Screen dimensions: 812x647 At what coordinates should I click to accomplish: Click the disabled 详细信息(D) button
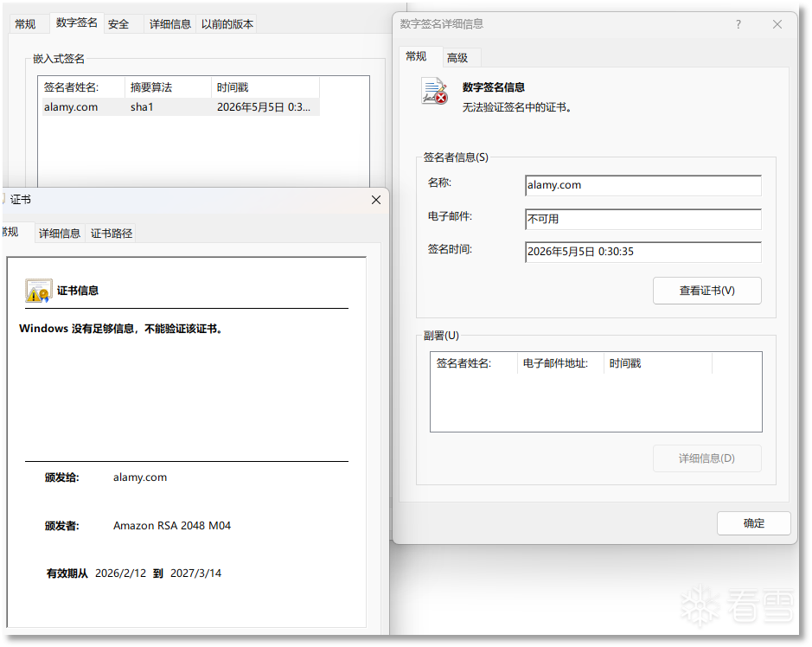[x=707, y=458]
